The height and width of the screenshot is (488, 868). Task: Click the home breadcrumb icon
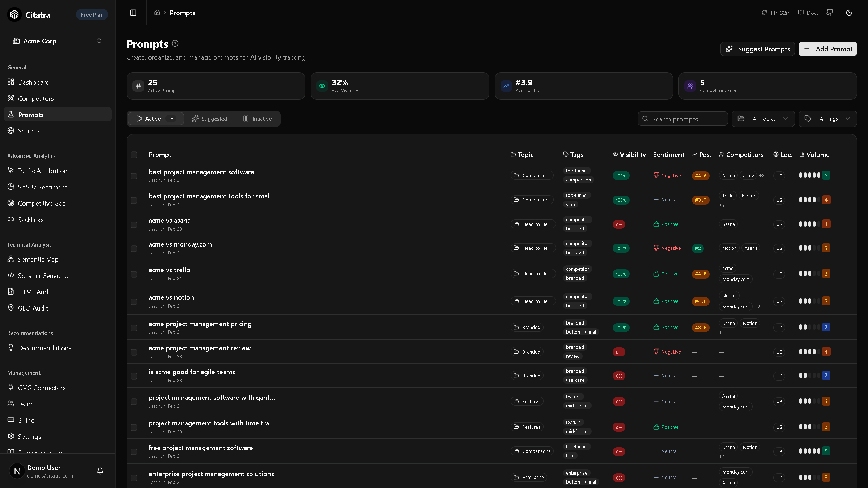157,13
